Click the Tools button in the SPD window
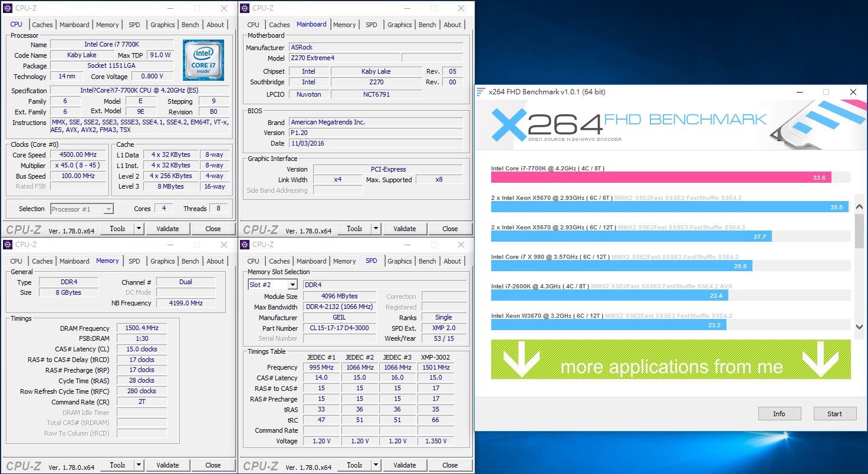This screenshot has height=474, width=868. pos(354,465)
